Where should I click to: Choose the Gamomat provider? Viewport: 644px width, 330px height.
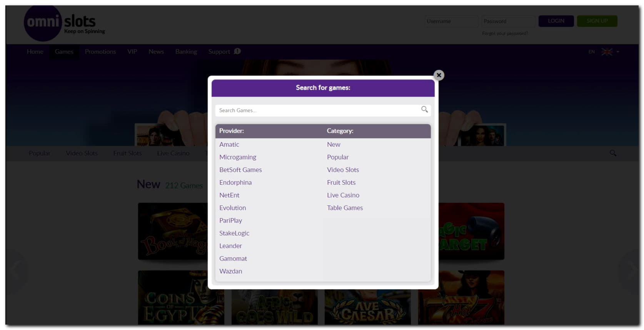(x=233, y=259)
